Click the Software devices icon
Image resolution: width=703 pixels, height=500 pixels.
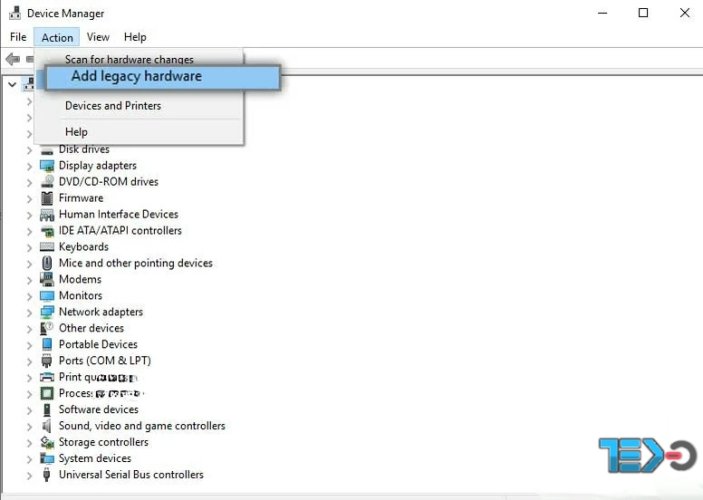point(47,409)
